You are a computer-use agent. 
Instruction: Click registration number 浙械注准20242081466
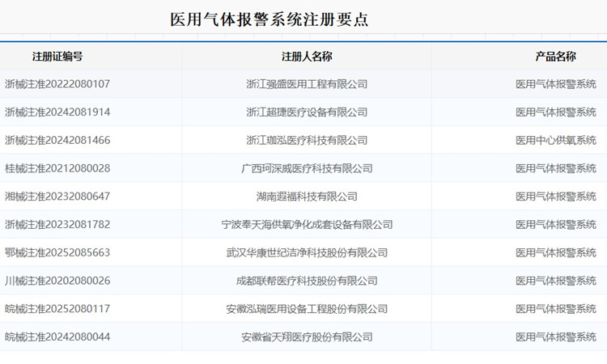click(x=57, y=141)
